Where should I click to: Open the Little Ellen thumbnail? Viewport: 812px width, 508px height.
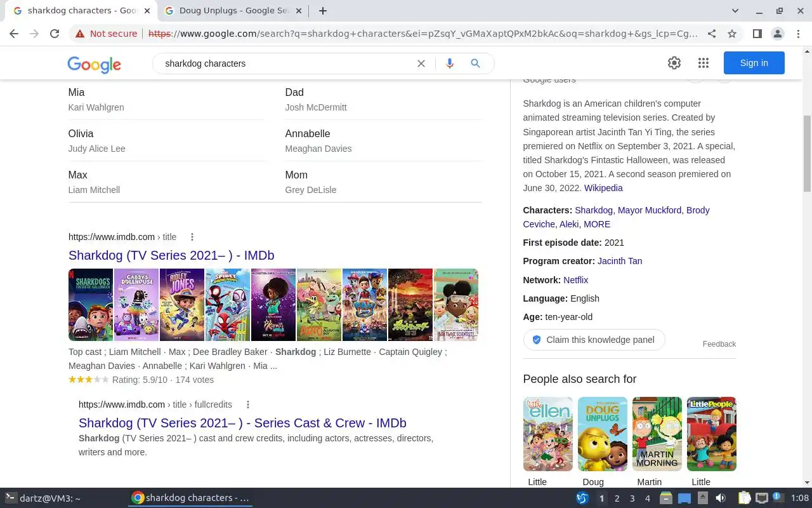548,434
